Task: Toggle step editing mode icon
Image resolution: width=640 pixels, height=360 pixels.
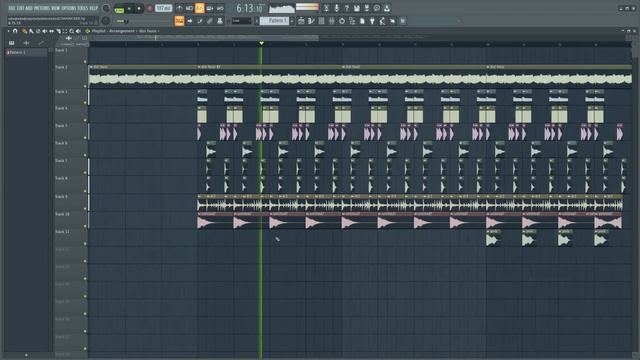Action: pyautogui.click(x=200, y=21)
